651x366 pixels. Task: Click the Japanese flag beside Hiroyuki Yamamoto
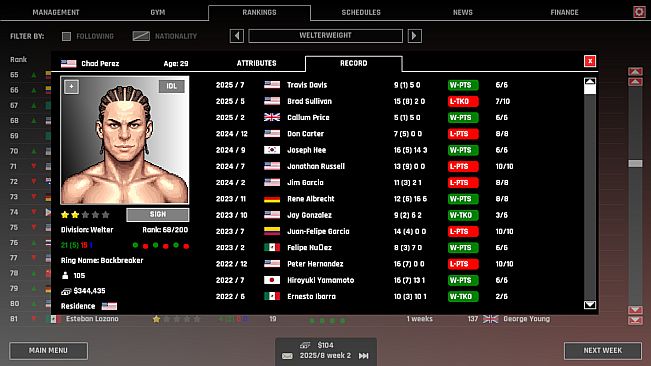(x=272, y=280)
